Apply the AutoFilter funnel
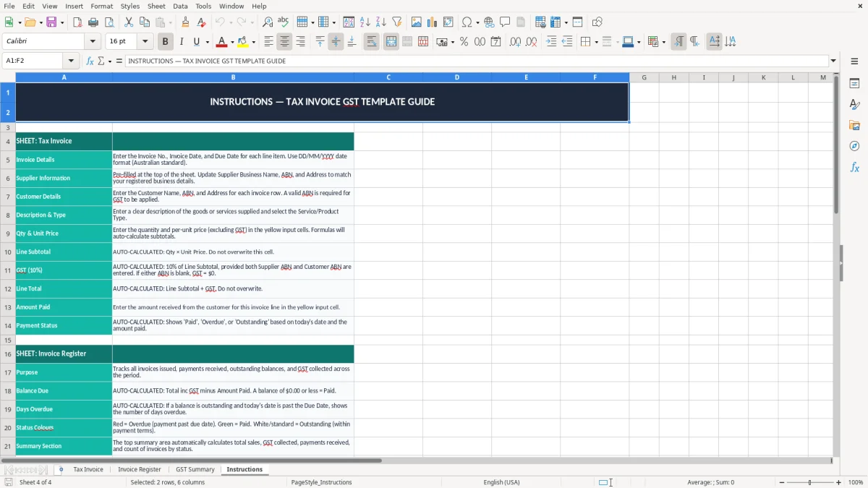 (x=397, y=22)
